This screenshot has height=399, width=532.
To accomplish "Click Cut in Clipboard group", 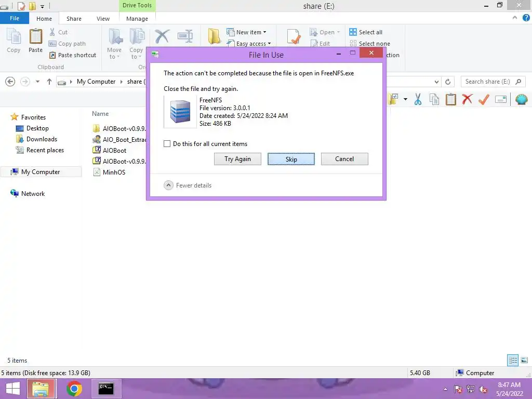I will pos(58,32).
